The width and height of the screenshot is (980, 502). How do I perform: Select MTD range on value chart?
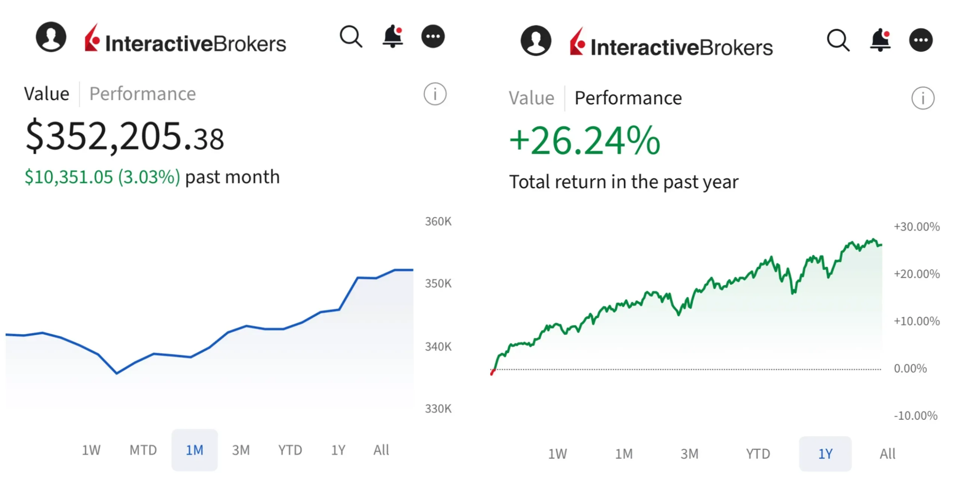pyautogui.click(x=143, y=450)
